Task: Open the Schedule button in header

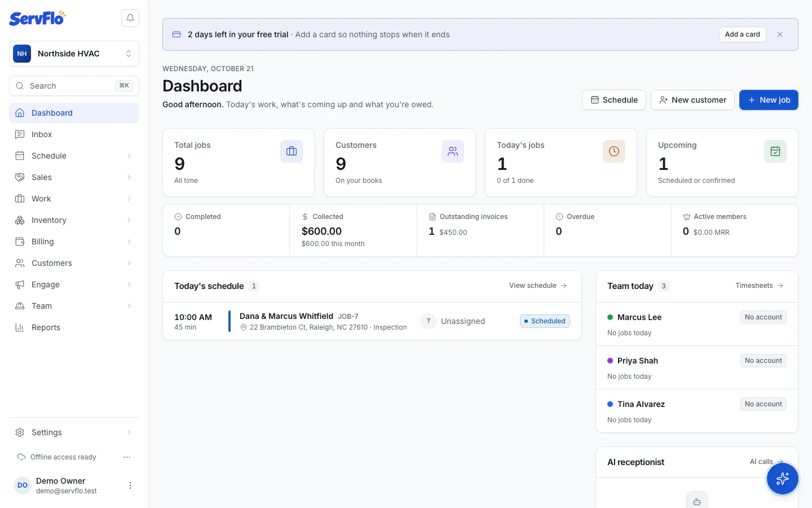Action: (x=614, y=100)
